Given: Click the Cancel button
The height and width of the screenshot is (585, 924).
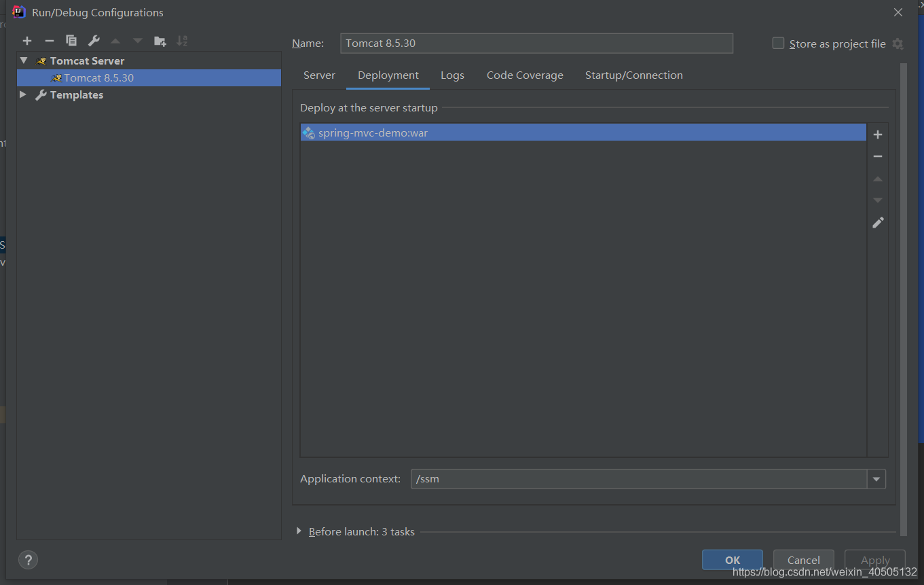Looking at the screenshot, I should pos(804,560).
